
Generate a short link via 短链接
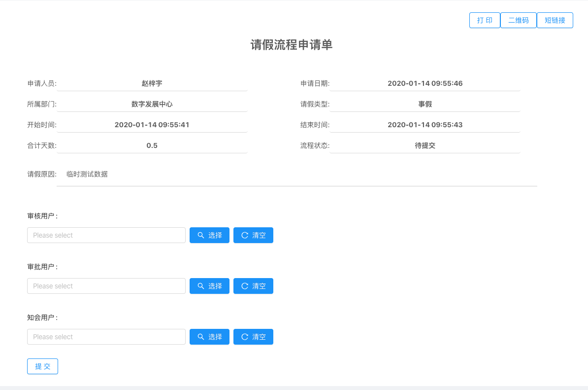point(555,20)
